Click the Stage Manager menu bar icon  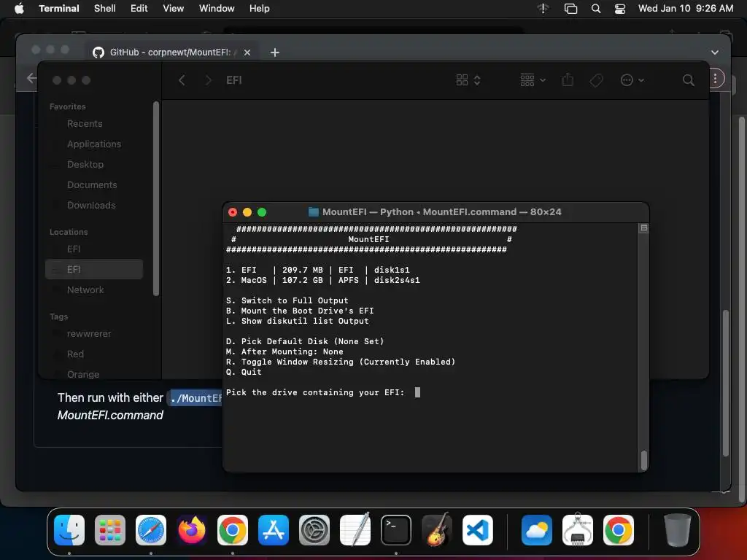570,9
